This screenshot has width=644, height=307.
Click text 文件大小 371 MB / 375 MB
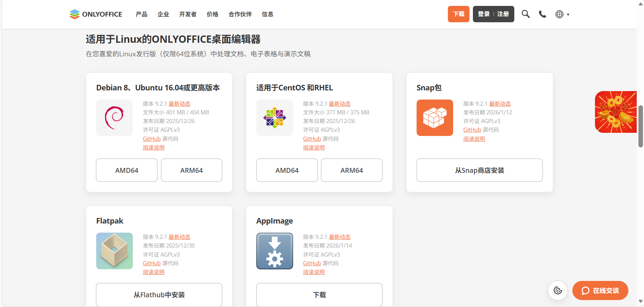point(336,112)
